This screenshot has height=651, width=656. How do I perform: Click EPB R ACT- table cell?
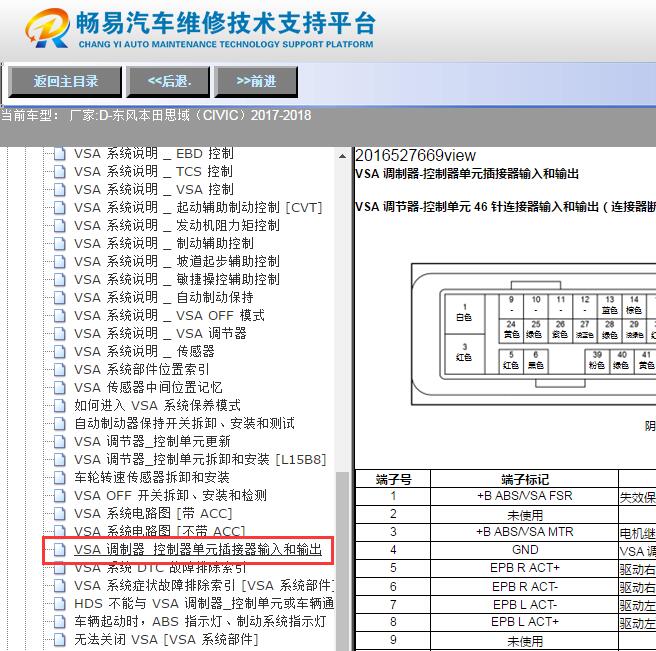[x=525, y=587]
